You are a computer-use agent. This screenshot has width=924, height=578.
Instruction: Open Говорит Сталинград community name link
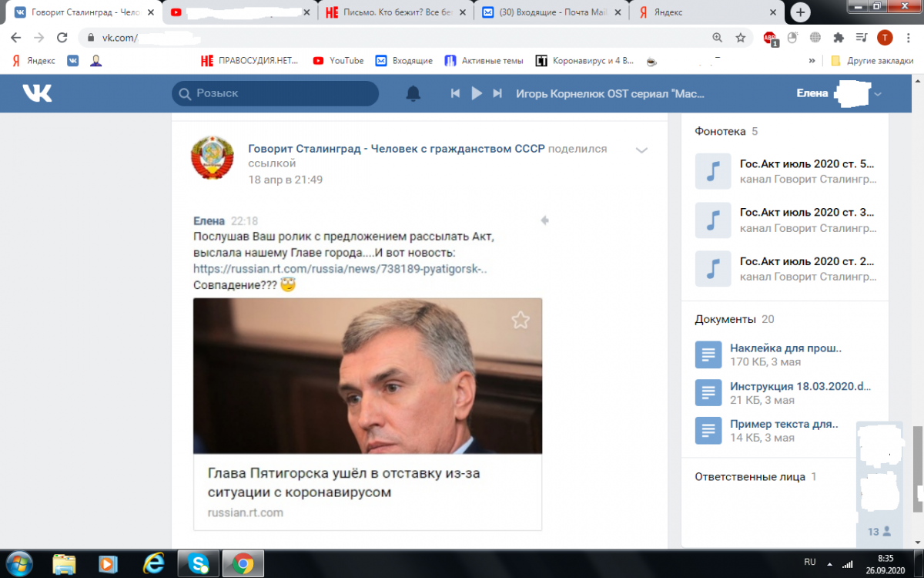(396, 149)
